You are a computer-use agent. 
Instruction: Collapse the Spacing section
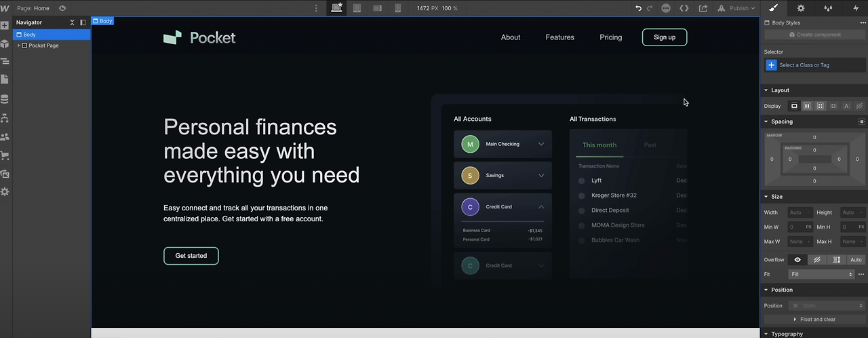coord(781,121)
